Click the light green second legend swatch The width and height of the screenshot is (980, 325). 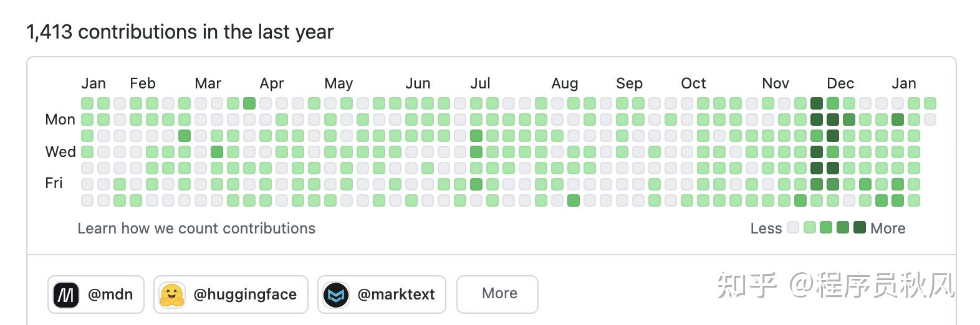click(810, 227)
